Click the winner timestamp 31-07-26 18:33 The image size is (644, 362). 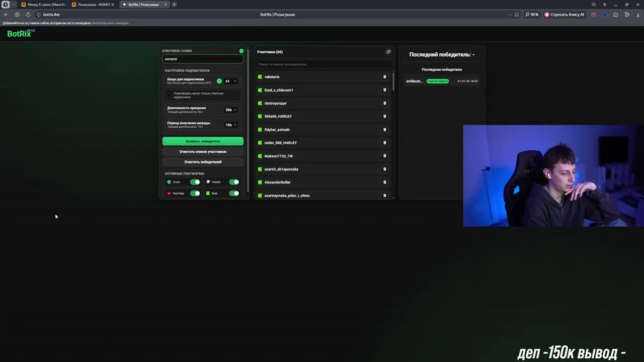(x=467, y=81)
